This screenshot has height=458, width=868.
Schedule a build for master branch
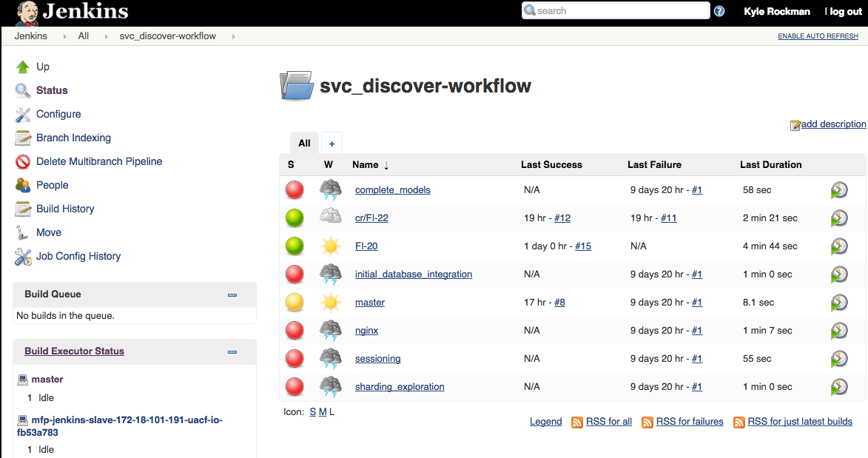[x=839, y=303]
